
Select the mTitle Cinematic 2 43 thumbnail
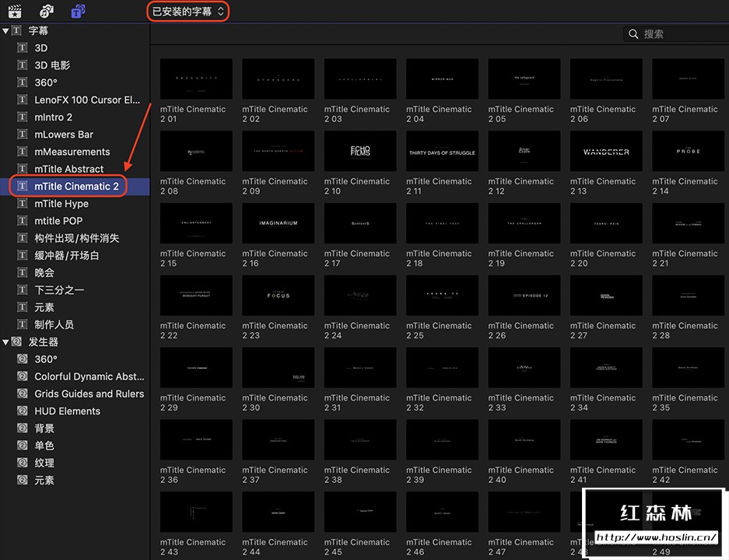point(196,512)
